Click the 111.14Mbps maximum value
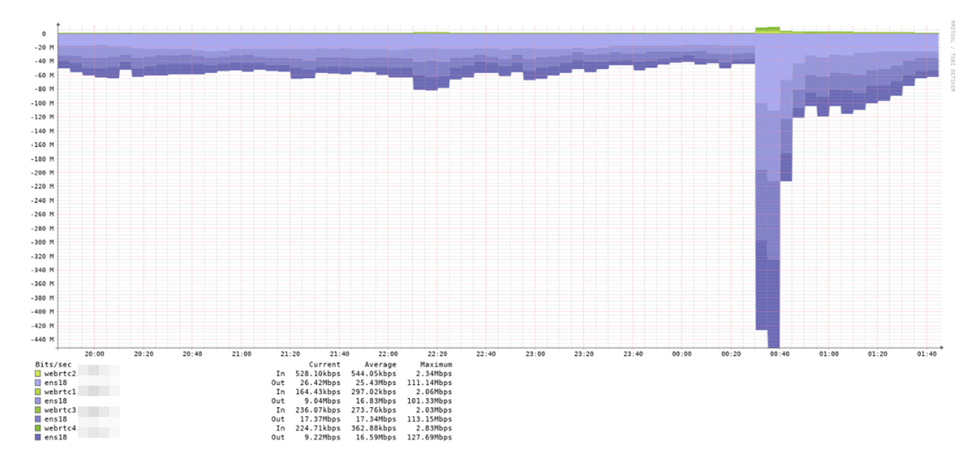 [x=429, y=383]
